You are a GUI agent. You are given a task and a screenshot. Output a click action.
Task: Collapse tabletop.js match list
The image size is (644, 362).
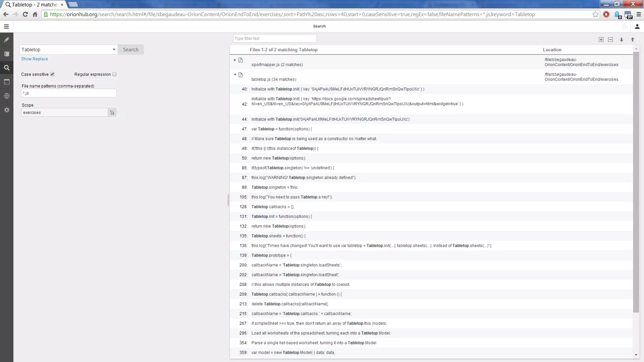[x=235, y=75]
